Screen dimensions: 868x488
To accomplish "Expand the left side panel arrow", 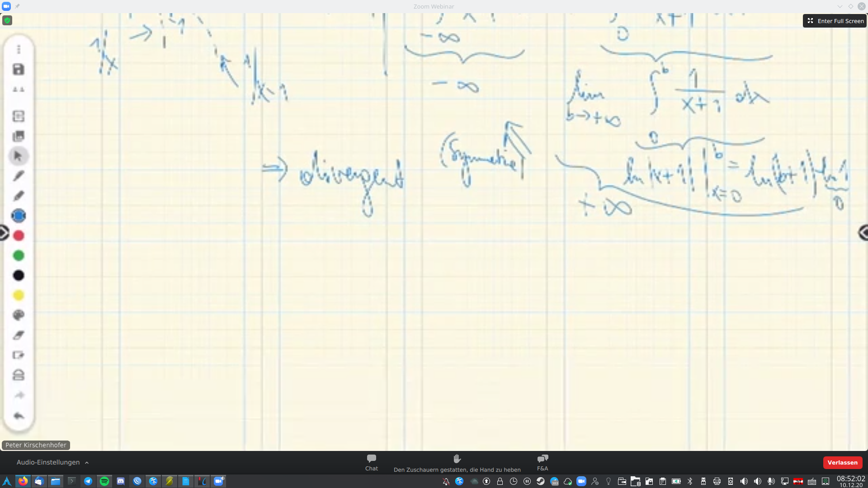I will pos(4,233).
